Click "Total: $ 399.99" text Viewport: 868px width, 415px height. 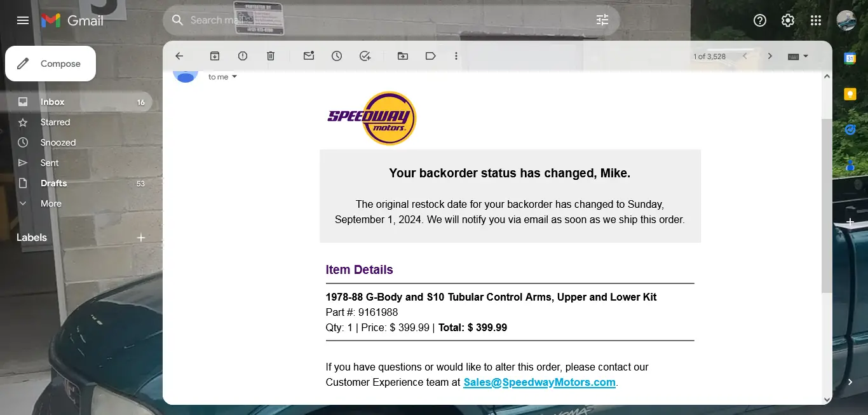[473, 328]
